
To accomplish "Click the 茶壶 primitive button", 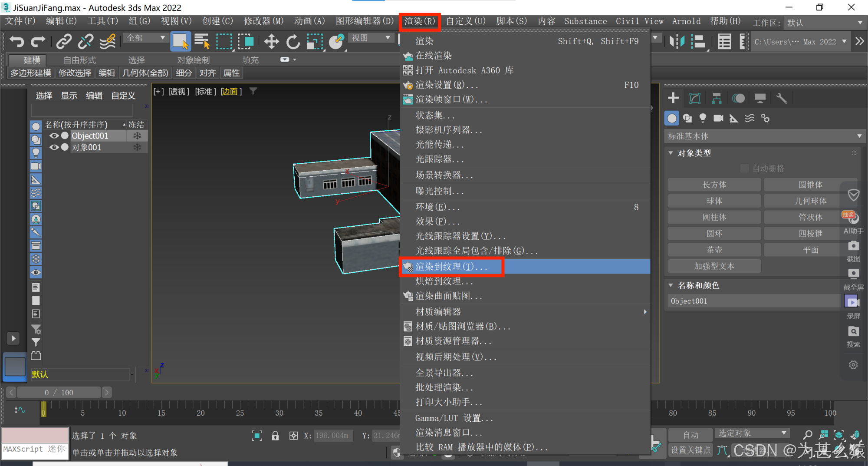I will [x=714, y=250].
